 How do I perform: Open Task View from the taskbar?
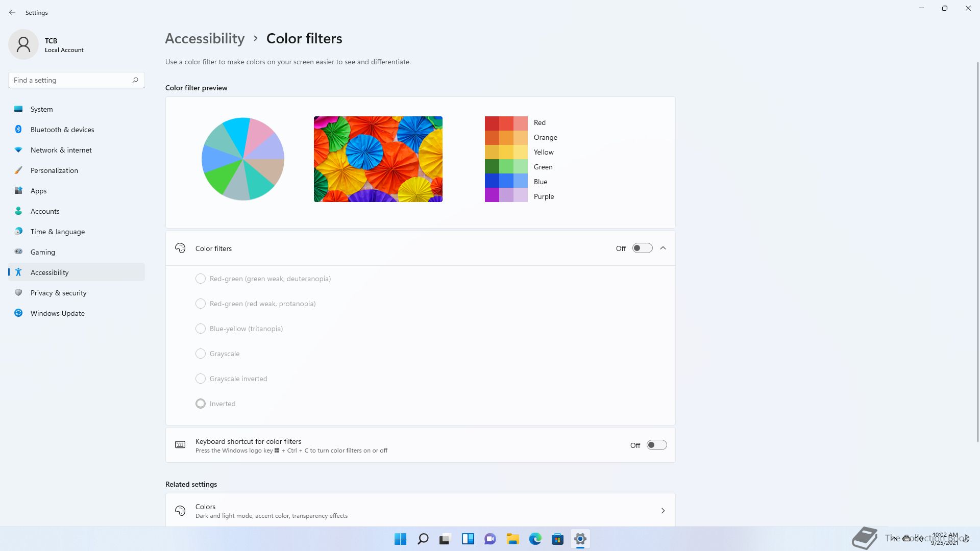point(446,539)
